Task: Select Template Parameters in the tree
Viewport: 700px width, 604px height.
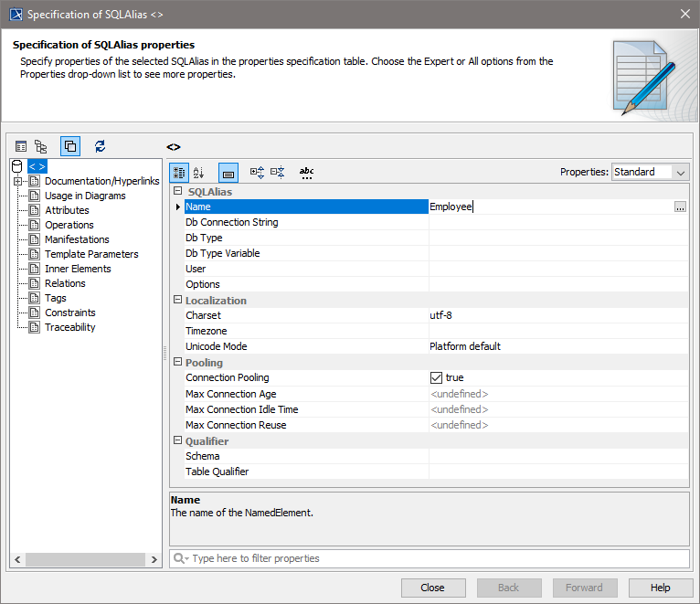Action: coord(91,254)
